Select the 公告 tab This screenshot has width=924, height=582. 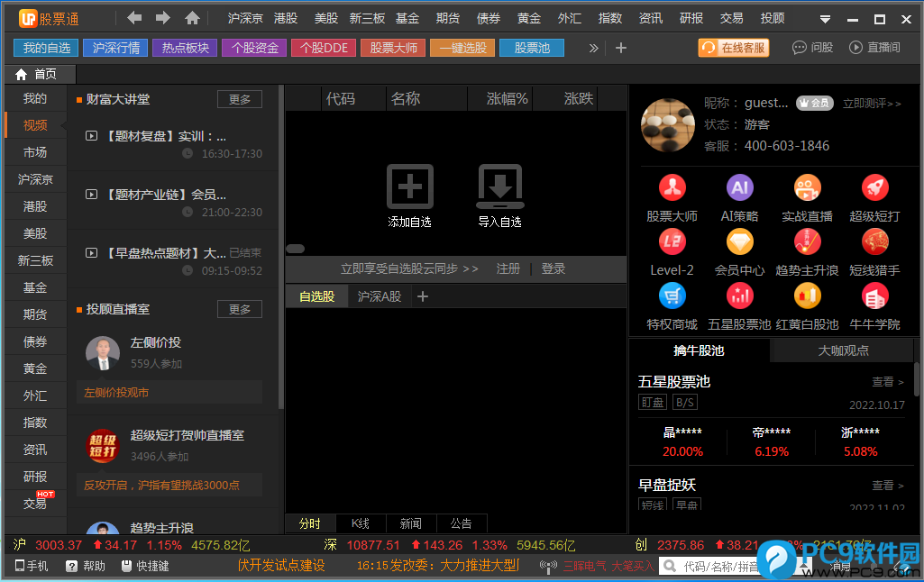[x=462, y=523]
